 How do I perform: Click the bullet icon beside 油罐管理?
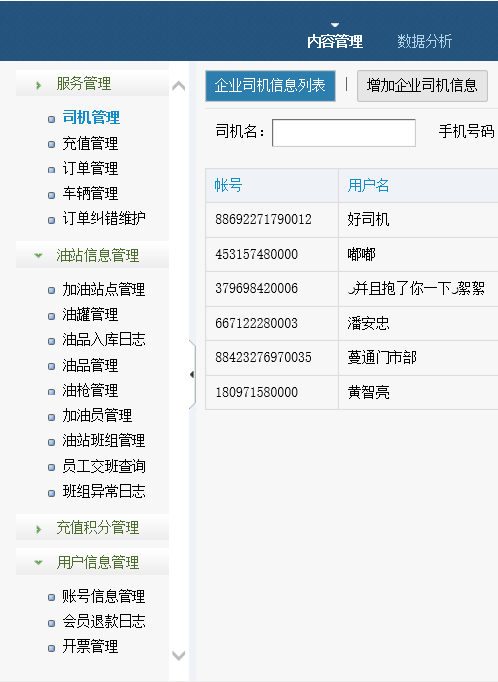(x=51, y=316)
